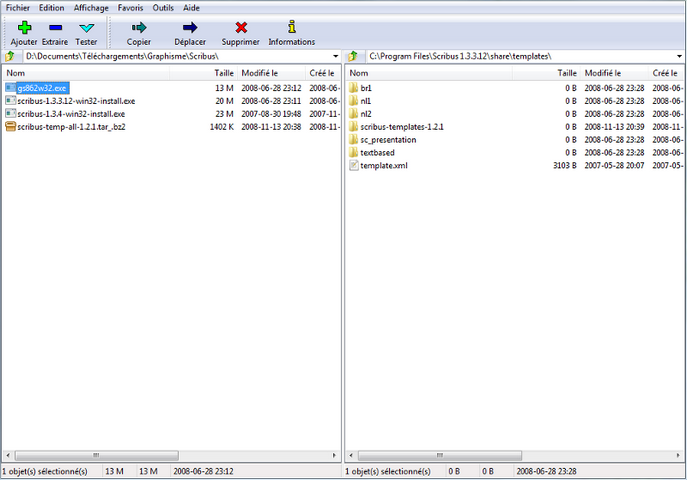This screenshot has height=480, width=687.
Task: Expand left panel path dropdown
Action: [x=335, y=57]
